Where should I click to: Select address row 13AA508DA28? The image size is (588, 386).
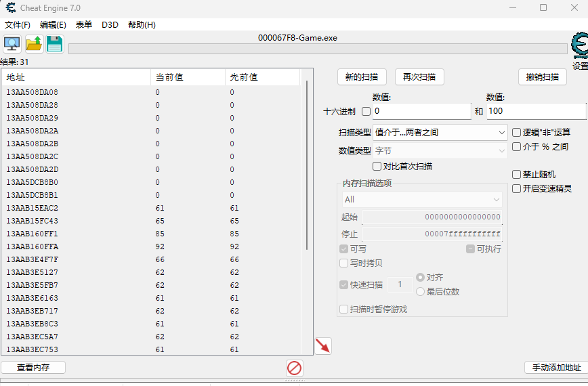coord(151,105)
